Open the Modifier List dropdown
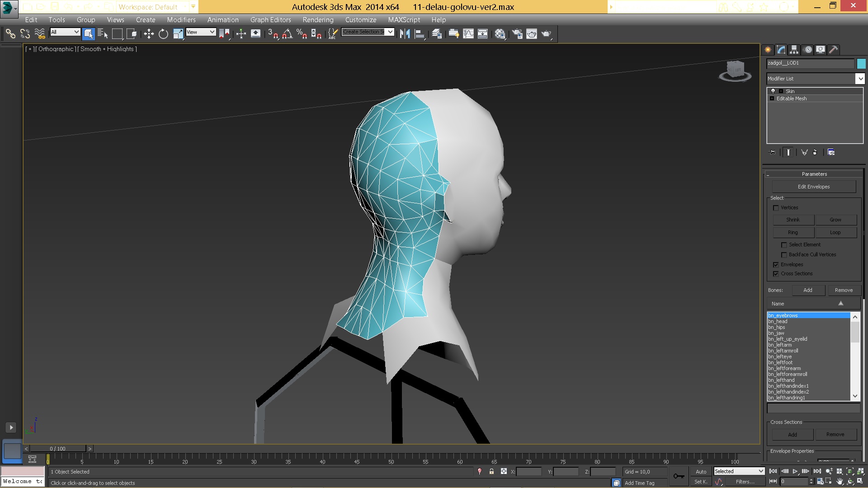Image resolution: width=868 pixels, height=488 pixels. 859,79
